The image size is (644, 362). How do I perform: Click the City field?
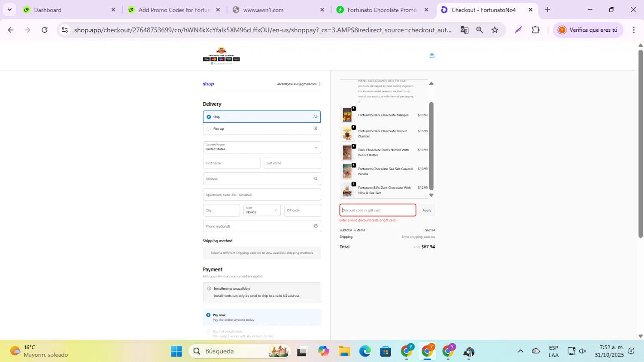(x=222, y=210)
